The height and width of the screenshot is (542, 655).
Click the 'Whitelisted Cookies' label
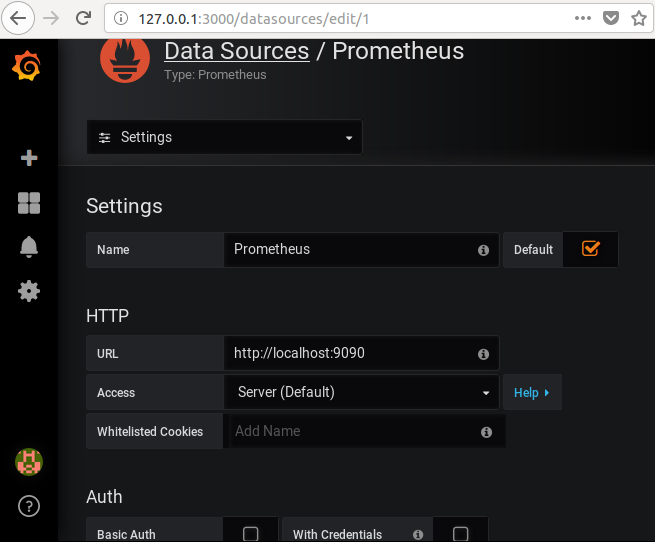click(x=150, y=432)
